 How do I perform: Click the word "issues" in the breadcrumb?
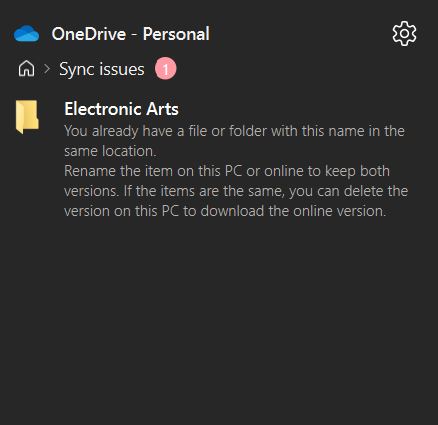coord(122,69)
